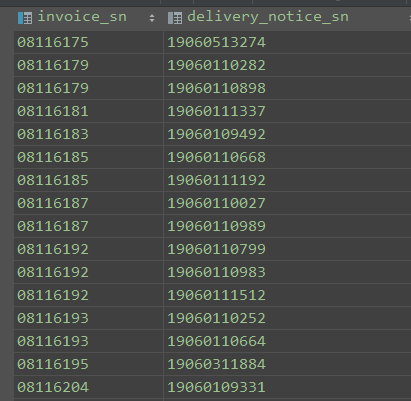Select delivery notice cell 19060513274

coord(287,42)
